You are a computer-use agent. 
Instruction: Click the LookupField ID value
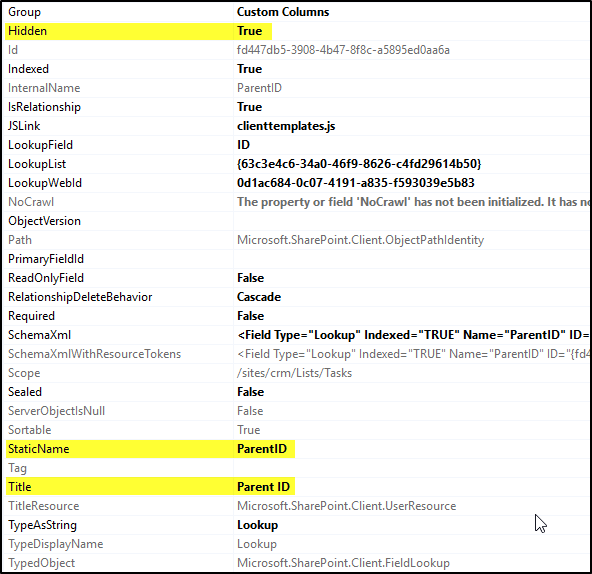[243, 145]
